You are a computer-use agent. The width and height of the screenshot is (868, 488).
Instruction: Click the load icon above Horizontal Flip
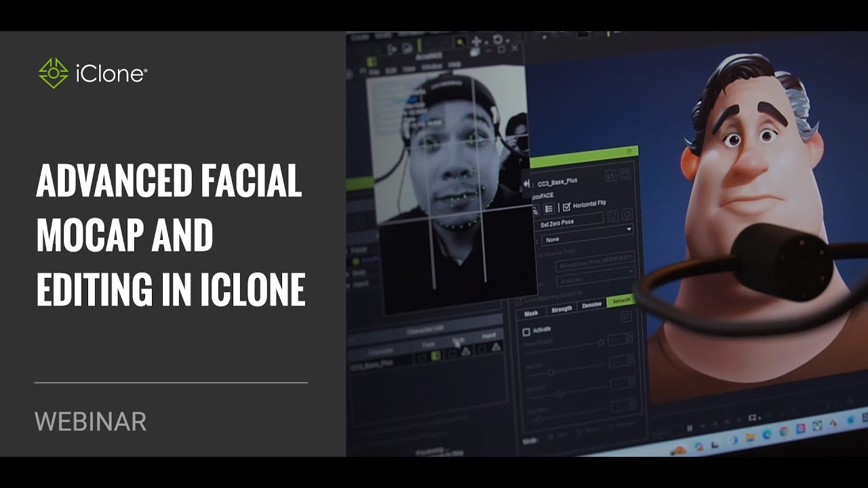tap(611, 176)
